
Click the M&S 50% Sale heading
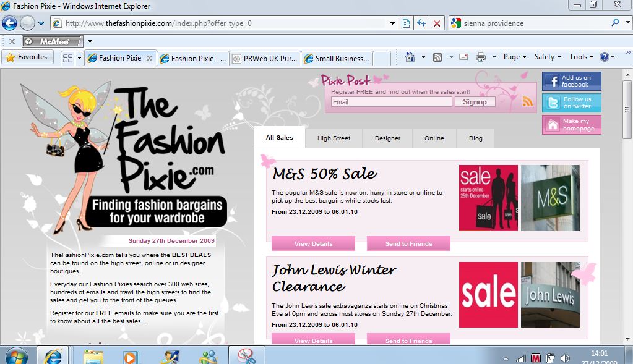[325, 174]
